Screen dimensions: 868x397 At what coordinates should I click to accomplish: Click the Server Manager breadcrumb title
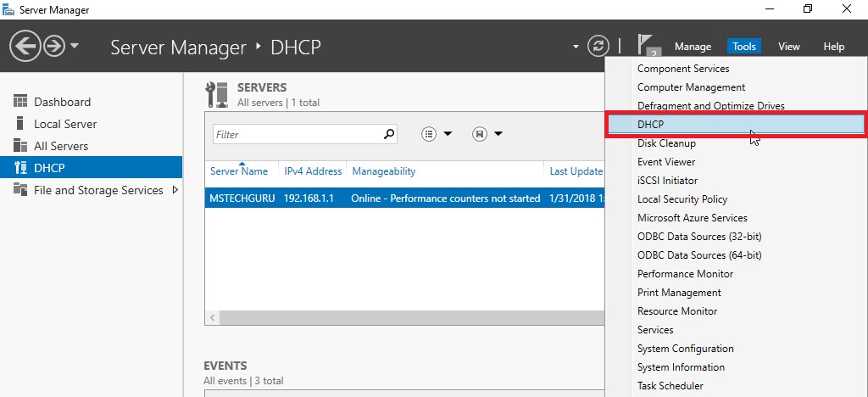click(178, 48)
